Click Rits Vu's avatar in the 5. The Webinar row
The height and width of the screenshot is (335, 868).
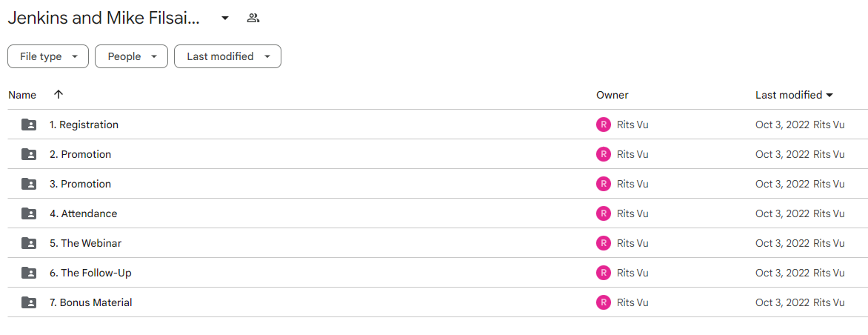pyautogui.click(x=604, y=243)
